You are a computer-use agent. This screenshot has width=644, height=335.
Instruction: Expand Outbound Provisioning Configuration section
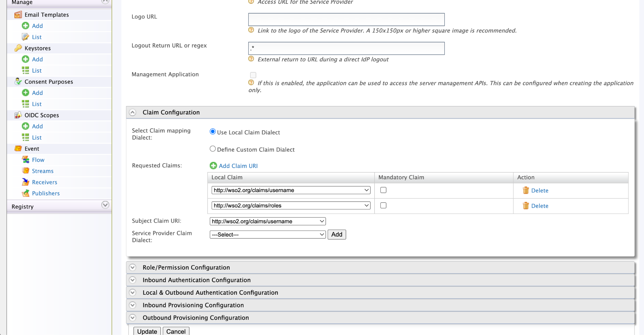133,318
